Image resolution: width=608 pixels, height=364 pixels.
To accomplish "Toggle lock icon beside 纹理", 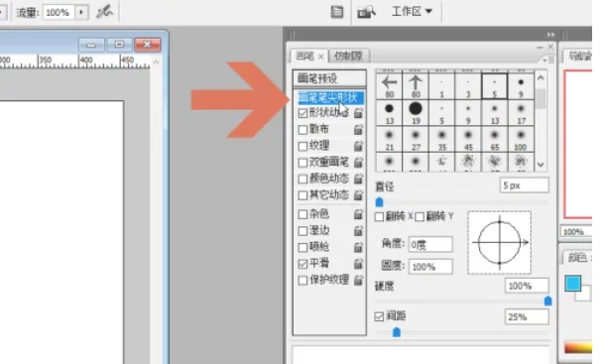I will click(x=358, y=146).
